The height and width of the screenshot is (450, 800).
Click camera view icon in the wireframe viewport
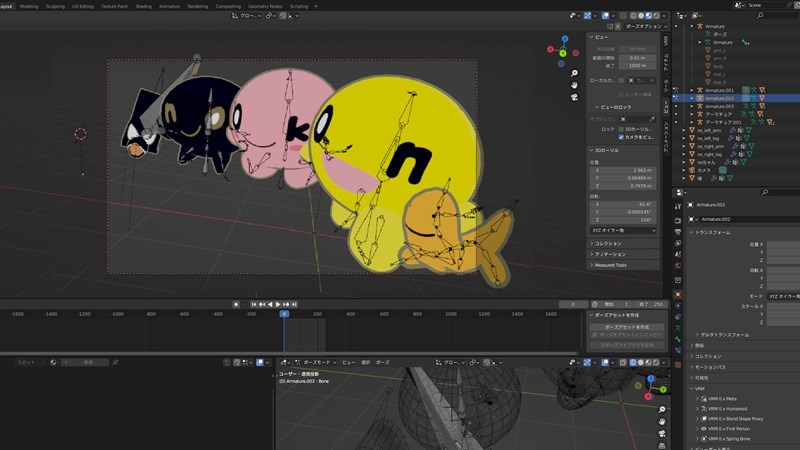click(662, 433)
